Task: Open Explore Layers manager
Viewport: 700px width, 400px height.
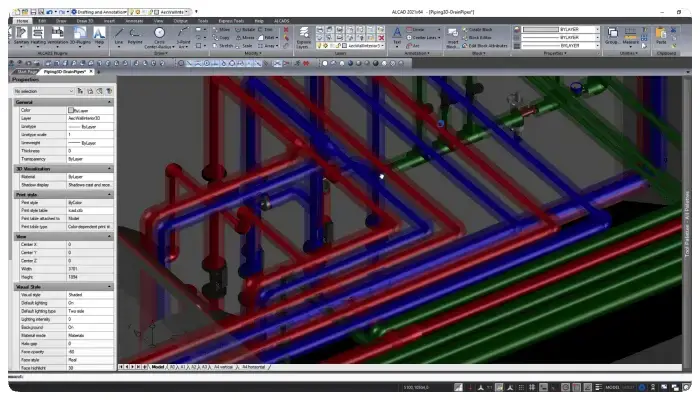Action: coord(304,38)
